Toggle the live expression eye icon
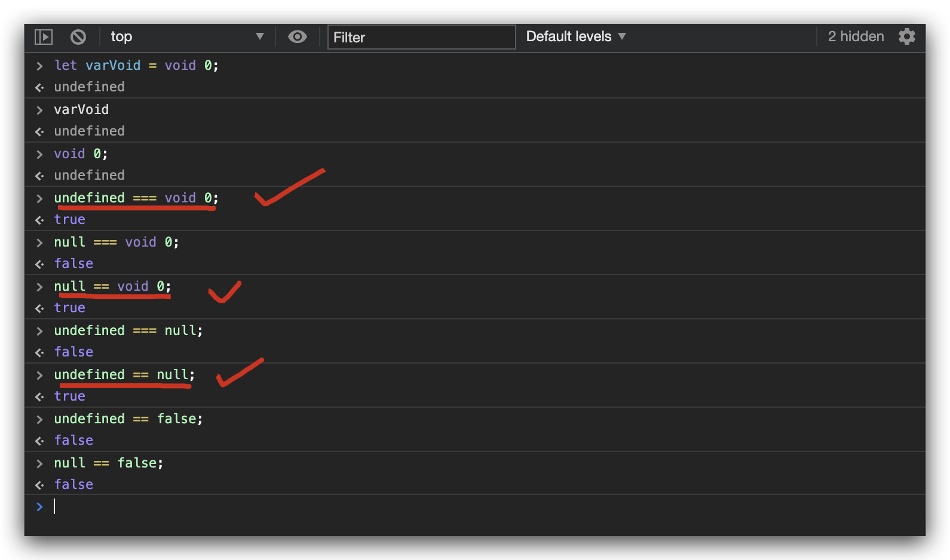 tap(298, 37)
